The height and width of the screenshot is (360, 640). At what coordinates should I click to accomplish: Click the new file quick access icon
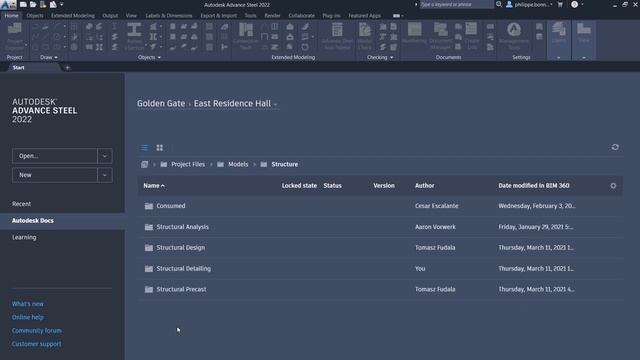point(23,4)
